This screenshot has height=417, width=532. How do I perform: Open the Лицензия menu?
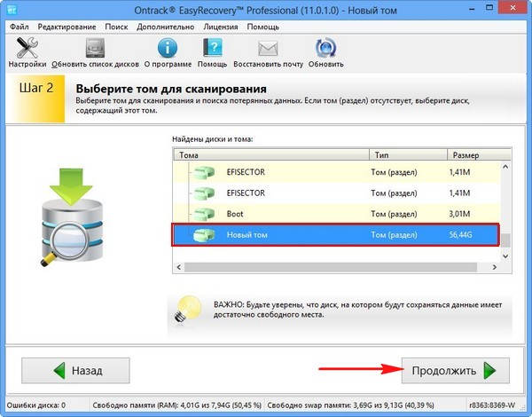click(221, 27)
